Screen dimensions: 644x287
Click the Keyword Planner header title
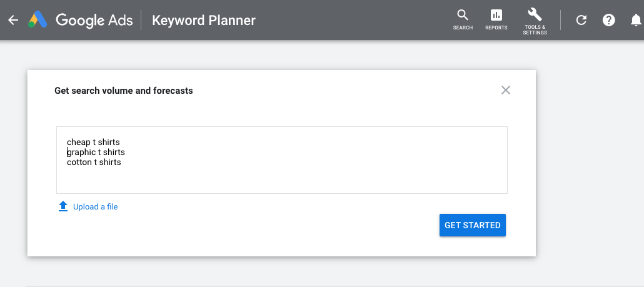point(204,20)
